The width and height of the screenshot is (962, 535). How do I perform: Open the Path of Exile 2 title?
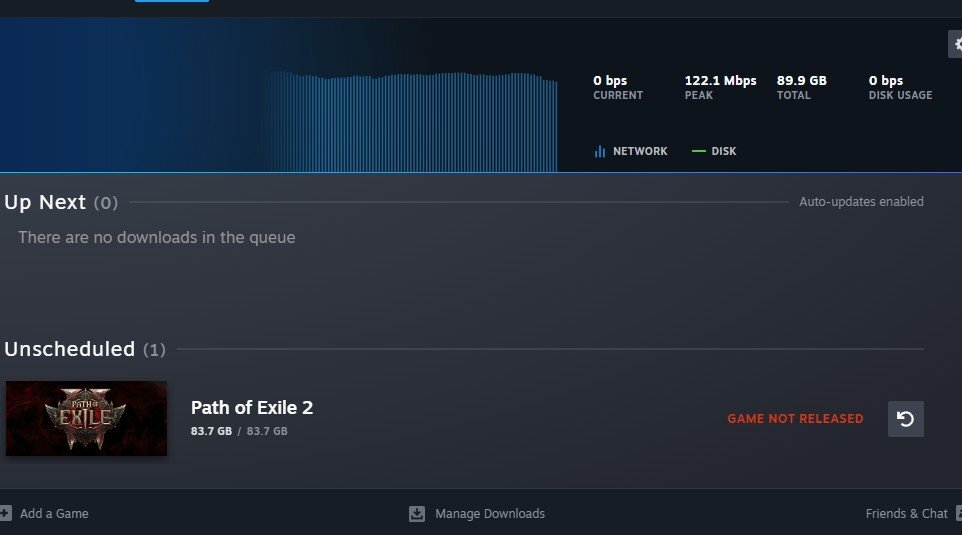(252, 407)
